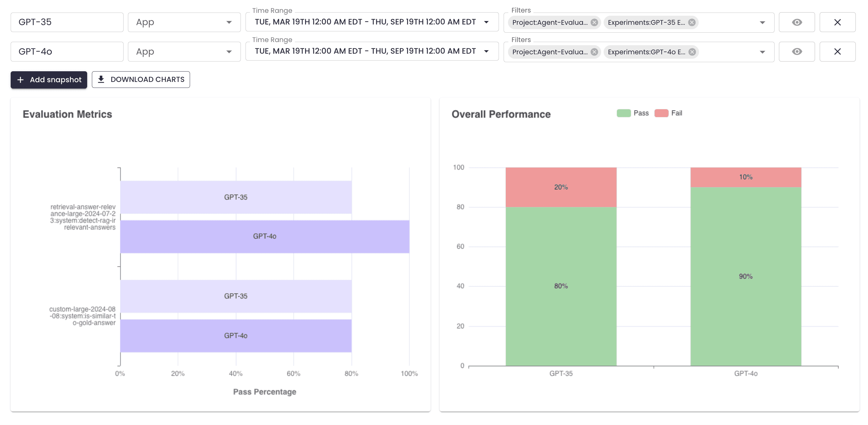Click the GPT-4o x-axis label in Overall Performance
Screen dimensions: 868x425
click(746, 374)
